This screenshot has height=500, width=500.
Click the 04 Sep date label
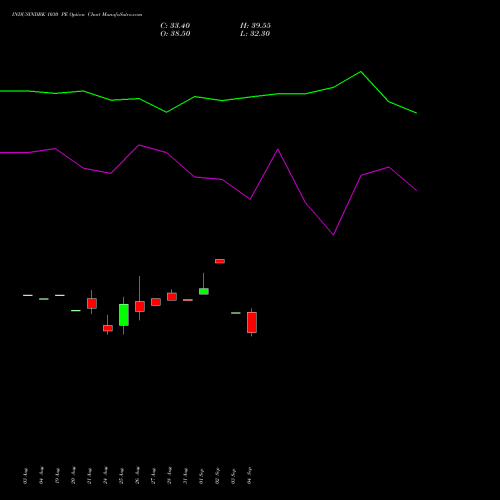point(250,476)
